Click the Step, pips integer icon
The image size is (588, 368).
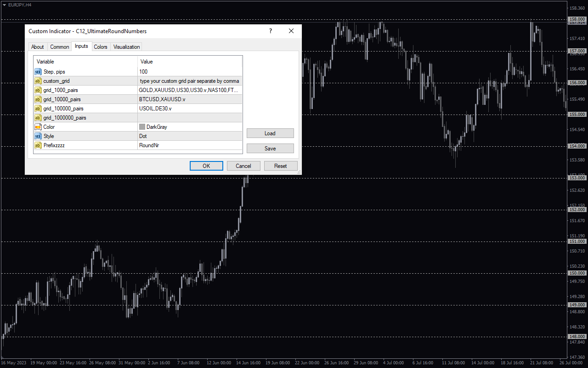(38, 72)
